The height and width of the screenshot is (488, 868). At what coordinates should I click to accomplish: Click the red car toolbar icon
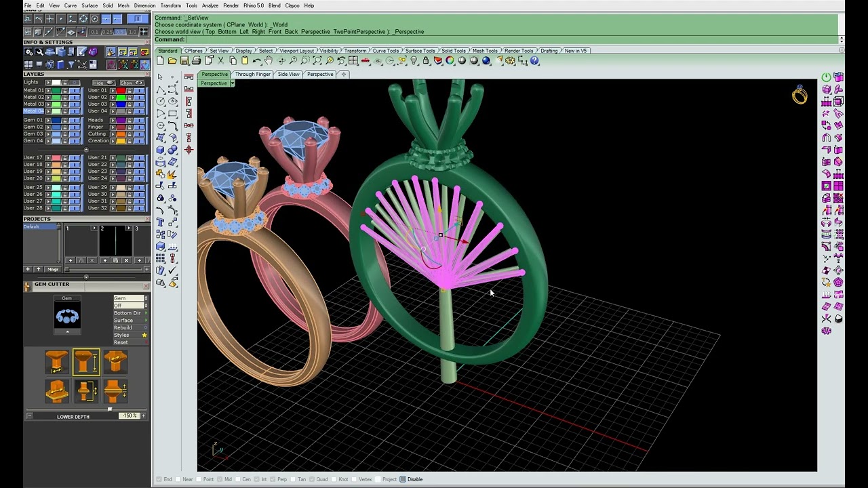click(366, 61)
